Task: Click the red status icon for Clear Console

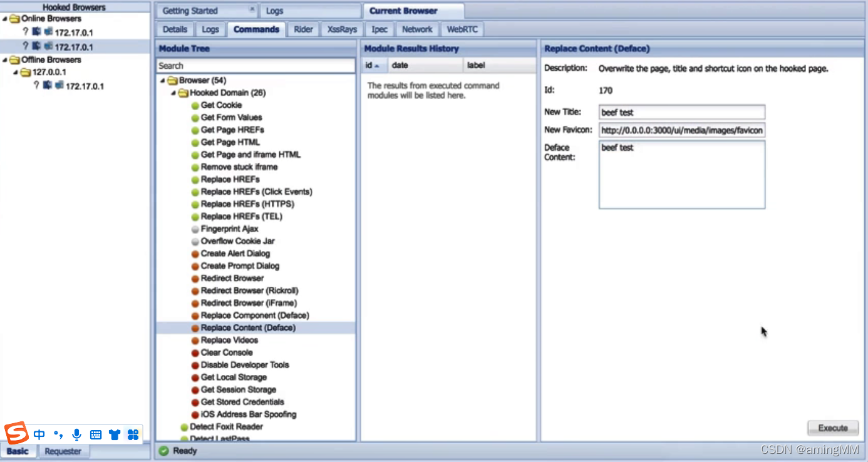Action: point(195,353)
